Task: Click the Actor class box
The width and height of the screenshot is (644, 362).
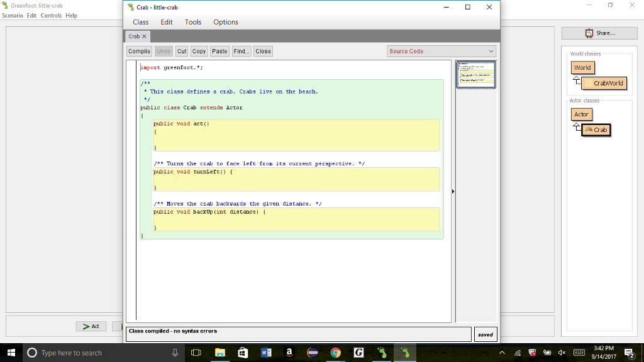Action: [581, 114]
